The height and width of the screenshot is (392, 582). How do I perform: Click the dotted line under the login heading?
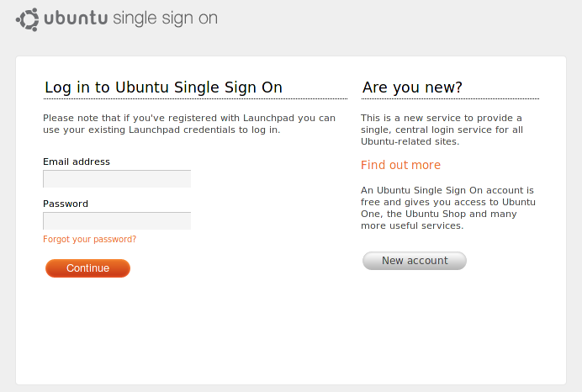click(195, 98)
